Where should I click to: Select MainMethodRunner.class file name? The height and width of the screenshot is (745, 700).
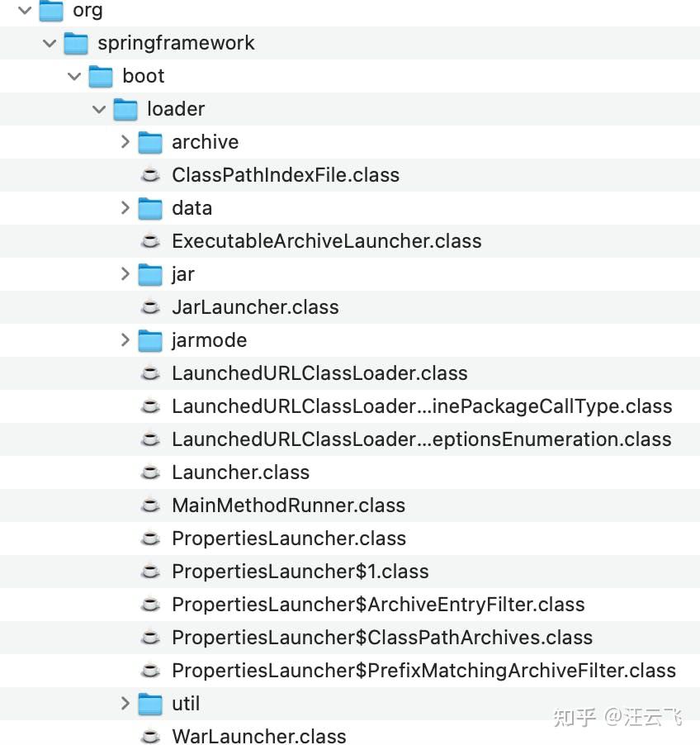(289, 505)
